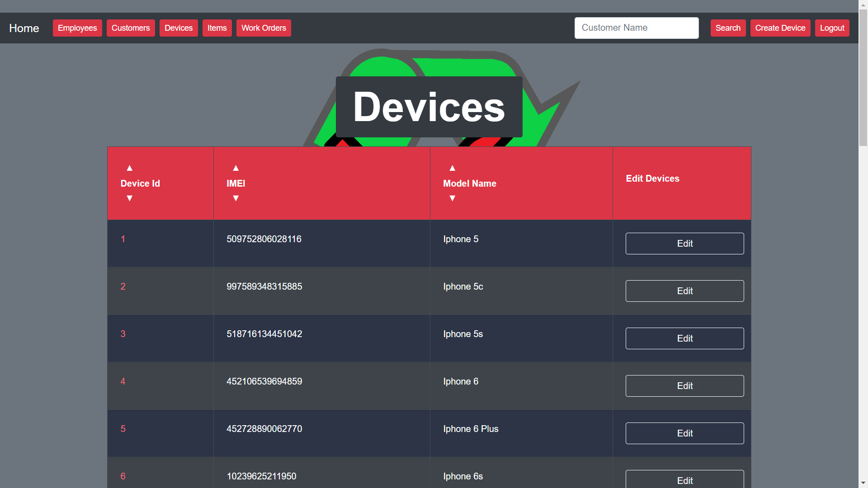Open the Employees page
The height and width of the screenshot is (488, 868).
coord(77,28)
